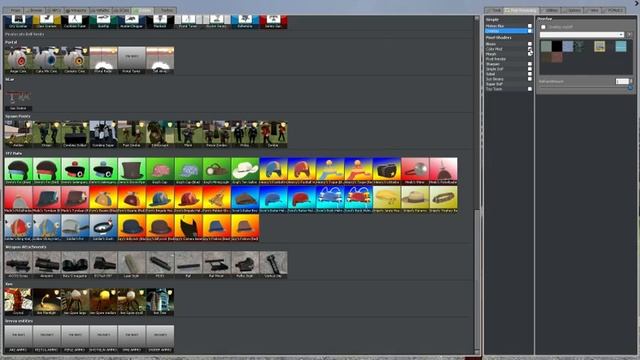Toggle the Bloom shader checkbox

(x=530, y=44)
